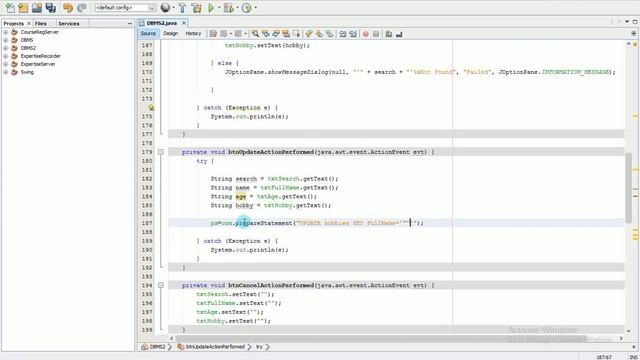Collapse the btnCancelActionPerformed method fold
The image size is (640, 360).
161,285
